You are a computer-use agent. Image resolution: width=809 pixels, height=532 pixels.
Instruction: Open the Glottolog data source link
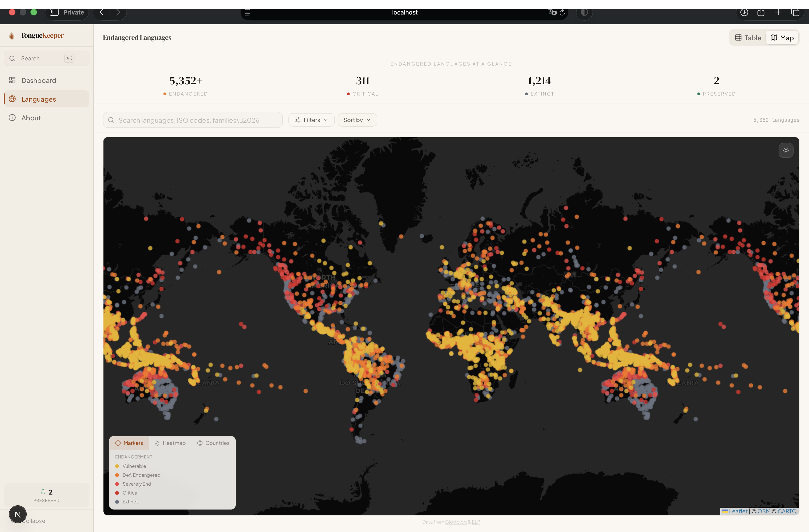[456, 522]
